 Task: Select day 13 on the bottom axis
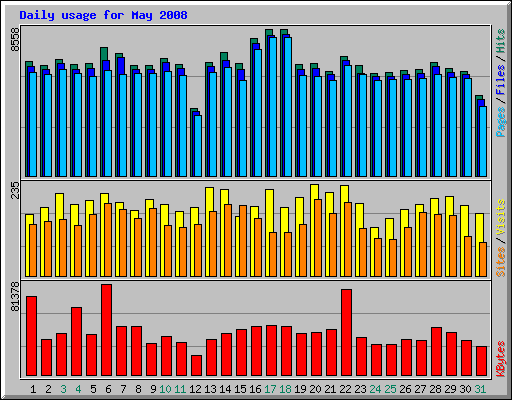[x=210, y=389]
